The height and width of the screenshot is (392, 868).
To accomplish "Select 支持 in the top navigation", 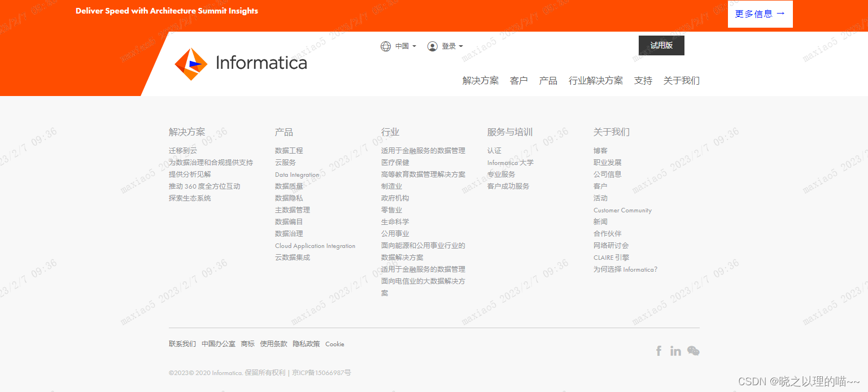I will tap(643, 81).
